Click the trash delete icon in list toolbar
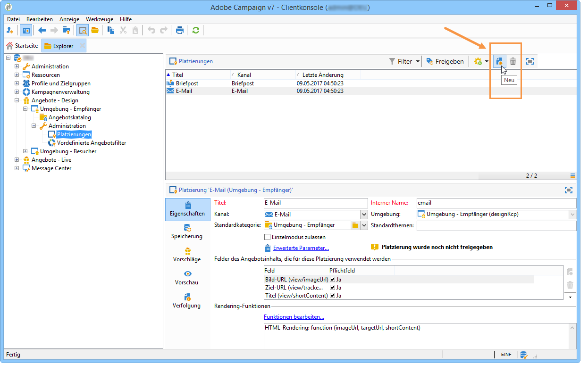 click(513, 61)
